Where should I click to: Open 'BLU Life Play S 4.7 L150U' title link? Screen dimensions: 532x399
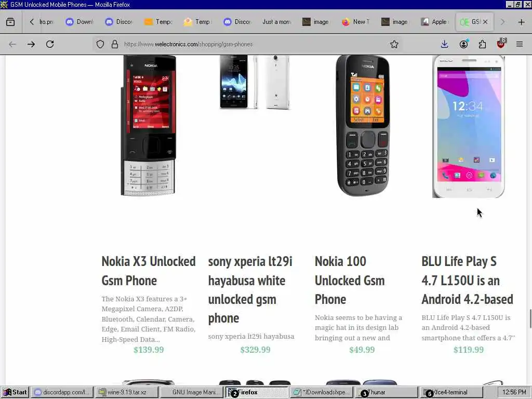click(x=468, y=280)
